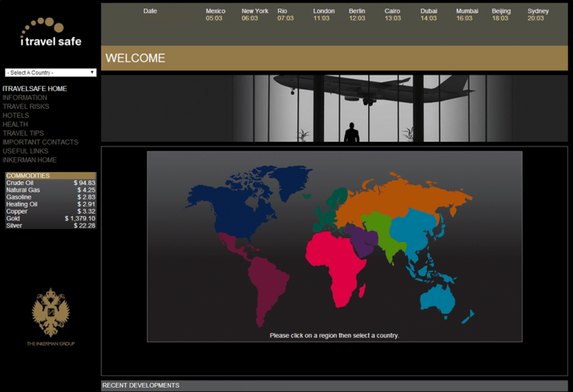Click the Cairo 13:03 clock
This screenshot has height=392, width=573.
(x=393, y=15)
